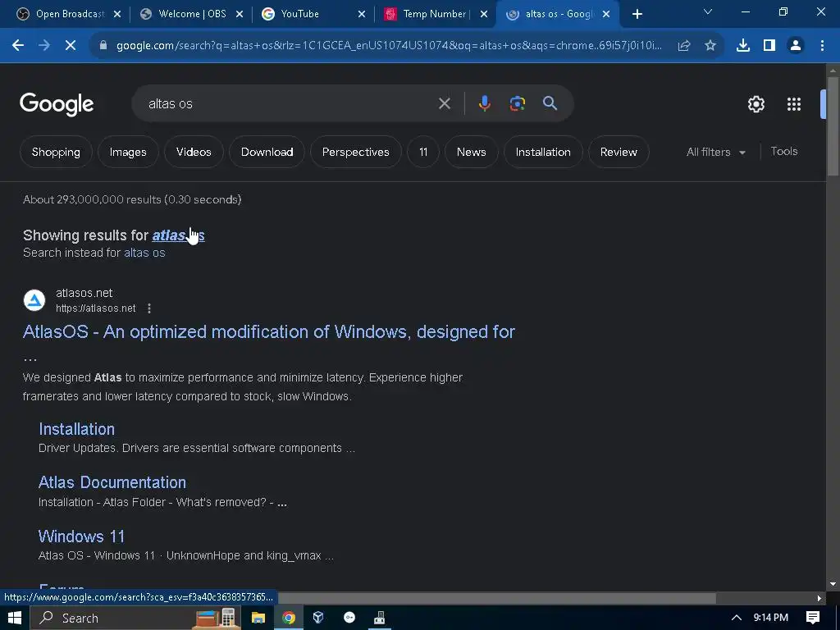The height and width of the screenshot is (630, 840).
Task: Open a new browser tab
Action: coord(637,14)
